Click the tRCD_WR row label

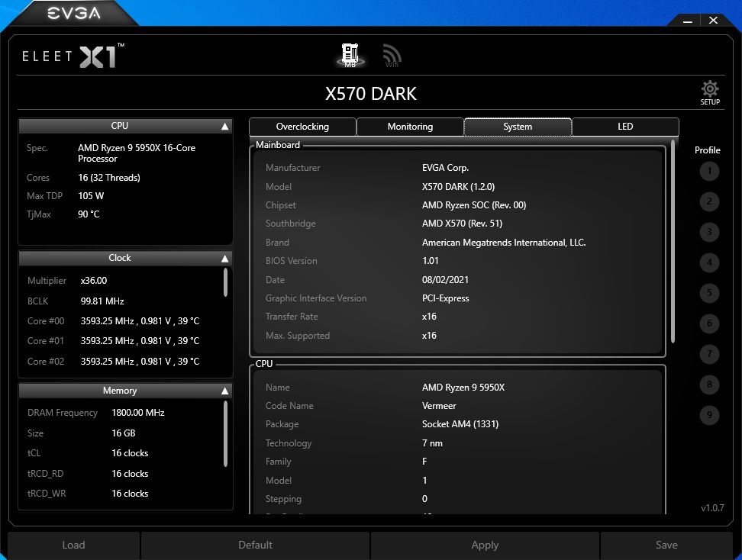pyautogui.click(x=47, y=494)
